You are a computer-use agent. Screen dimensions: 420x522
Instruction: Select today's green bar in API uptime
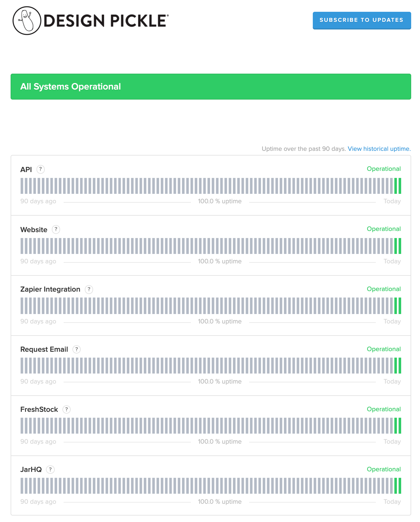point(400,186)
